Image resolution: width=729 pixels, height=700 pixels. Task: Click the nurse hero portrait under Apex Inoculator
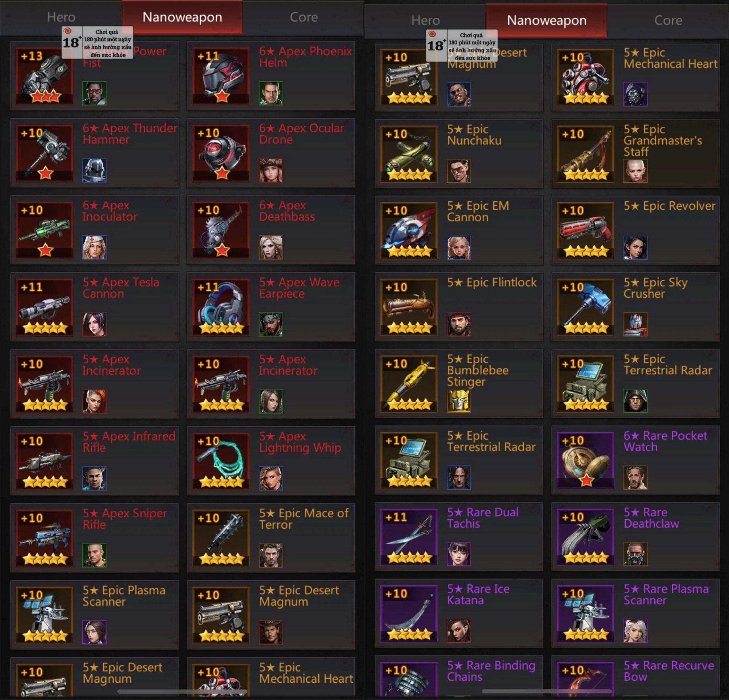[x=94, y=247]
